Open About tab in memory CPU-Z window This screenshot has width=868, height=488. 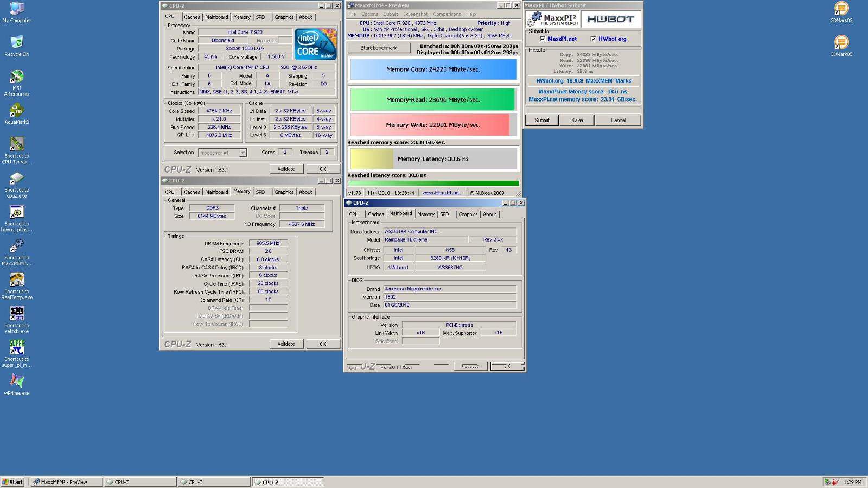(305, 192)
